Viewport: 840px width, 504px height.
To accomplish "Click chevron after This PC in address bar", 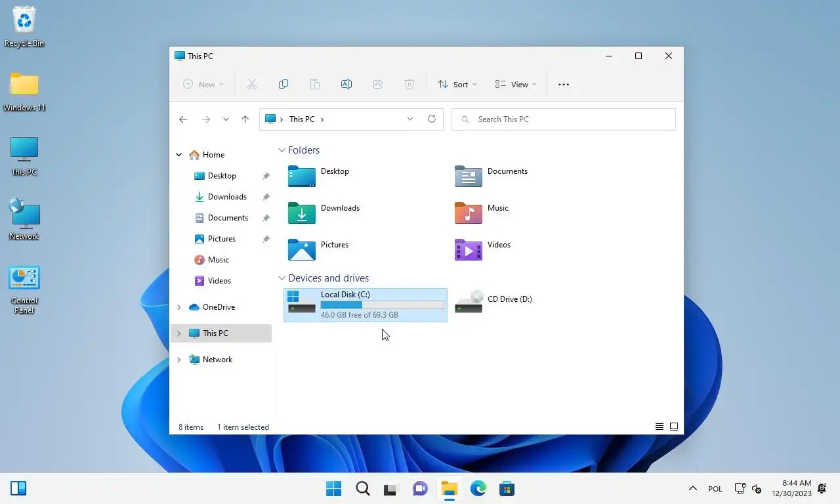I will (x=322, y=119).
